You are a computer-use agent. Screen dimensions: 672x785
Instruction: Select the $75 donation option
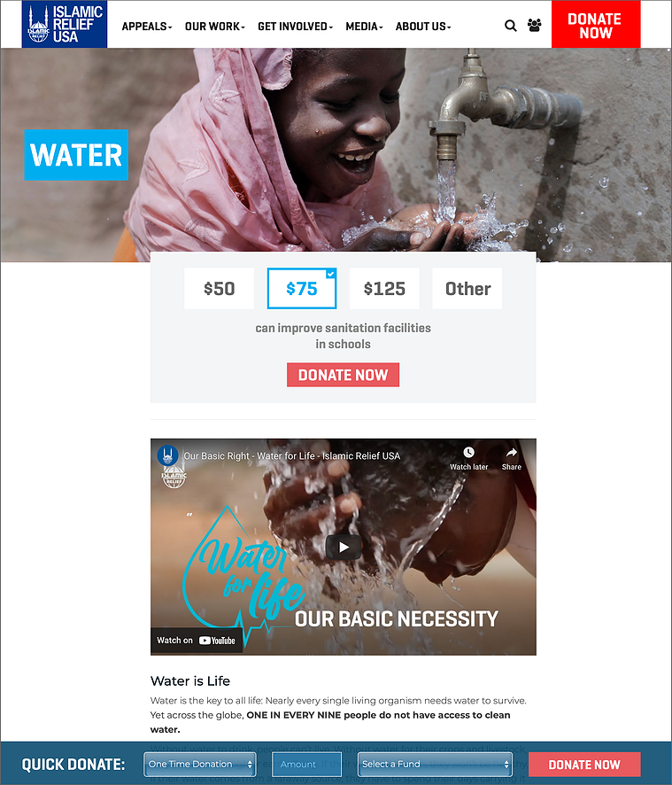[302, 288]
